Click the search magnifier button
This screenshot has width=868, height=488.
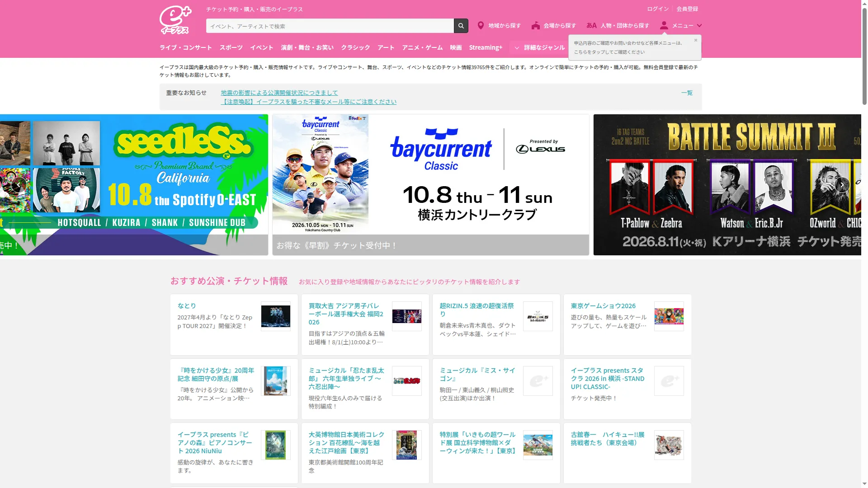[461, 26]
